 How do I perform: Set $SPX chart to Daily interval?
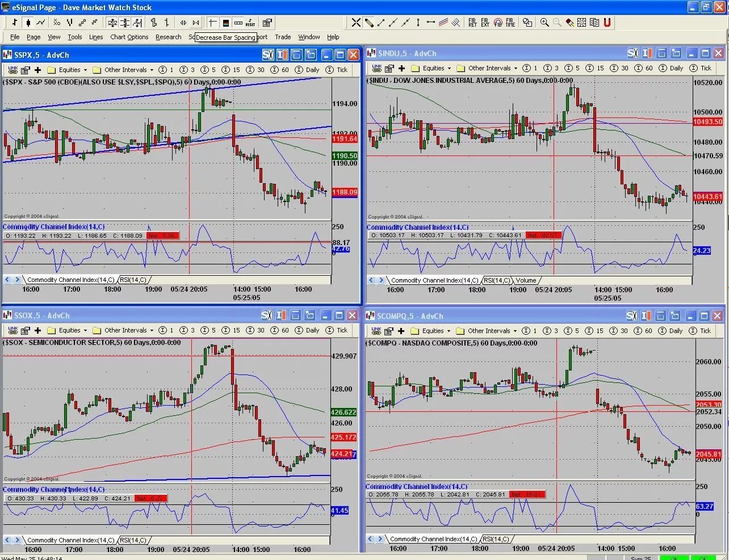click(307, 70)
